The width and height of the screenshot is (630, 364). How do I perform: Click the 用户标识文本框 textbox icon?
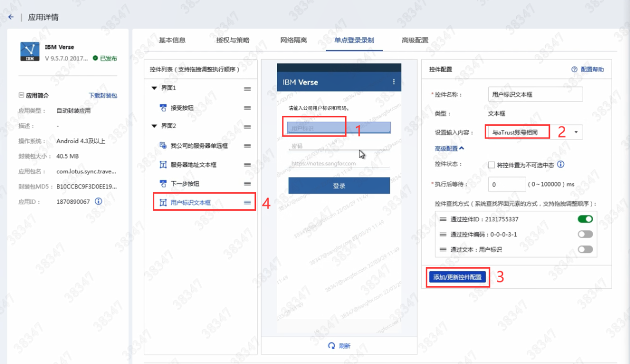click(163, 202)
